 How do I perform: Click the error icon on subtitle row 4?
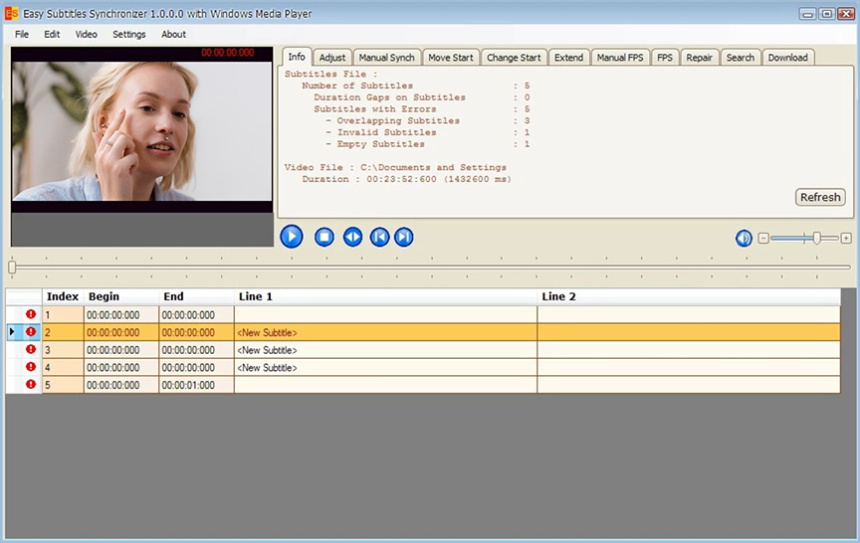(x=31, y=367)
